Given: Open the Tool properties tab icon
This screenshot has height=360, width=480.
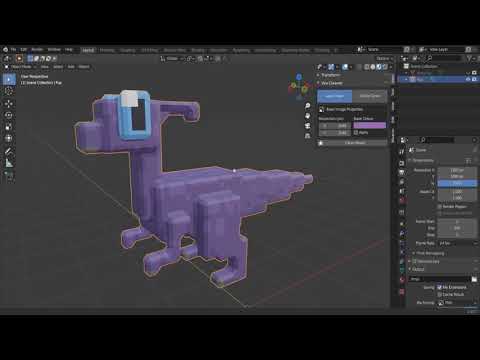Looking at the screenshot, I should [x=402, y=151].
